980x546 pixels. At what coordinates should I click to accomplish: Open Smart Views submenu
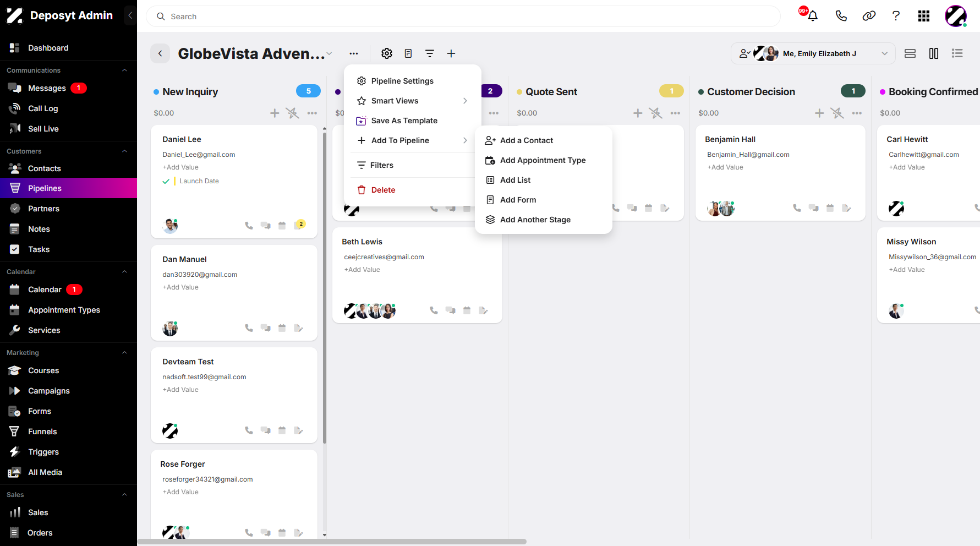[412, 101]
